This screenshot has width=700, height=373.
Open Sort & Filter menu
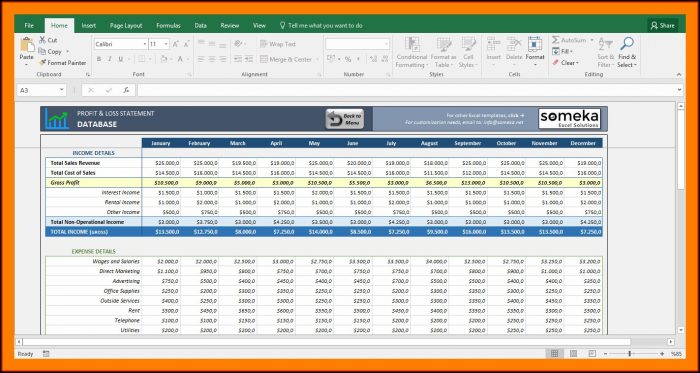pos(606,53)
